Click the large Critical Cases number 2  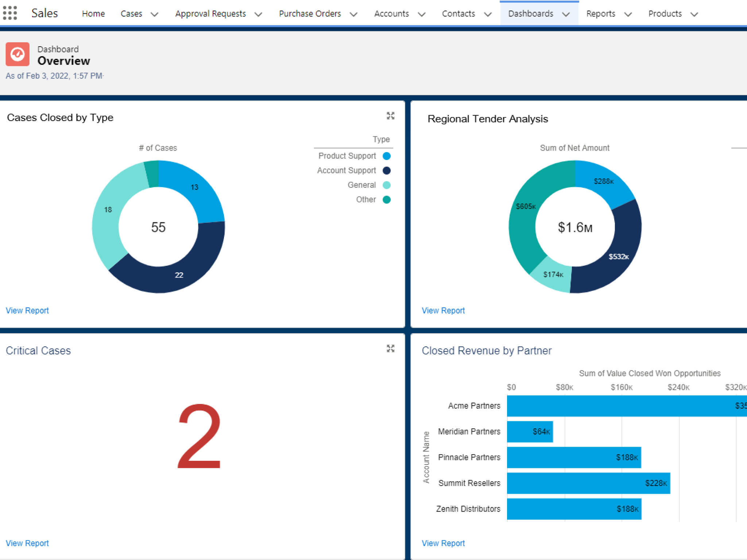click(200, 437)
